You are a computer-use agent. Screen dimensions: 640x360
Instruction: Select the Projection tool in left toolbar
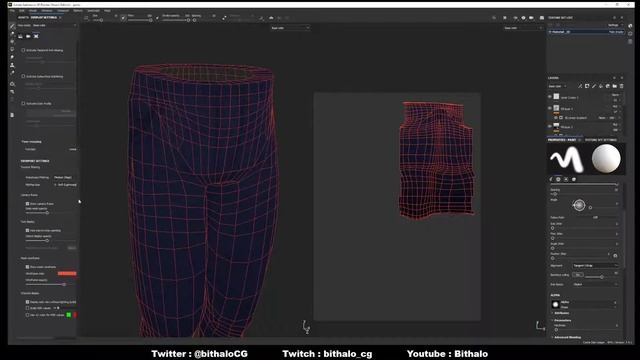pos(12,42)
